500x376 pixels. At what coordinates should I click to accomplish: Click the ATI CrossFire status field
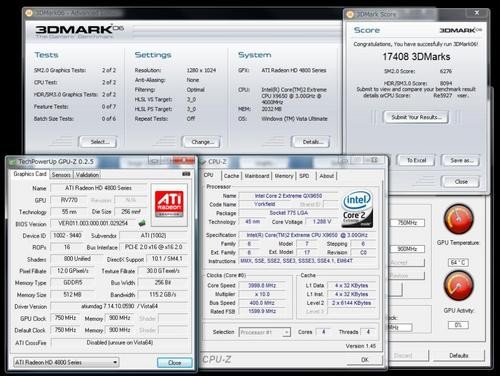coord(119,342)
